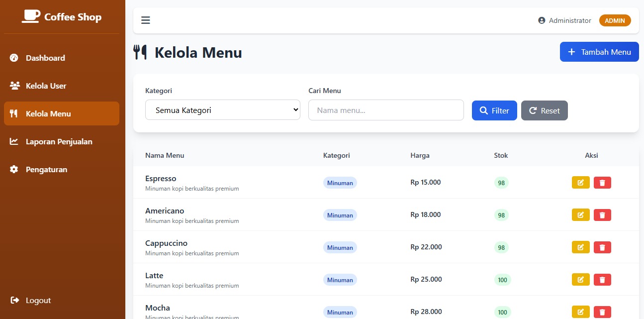
Task: Open Laporan Penjualan from the sidebar
Action: coord(59,141)
